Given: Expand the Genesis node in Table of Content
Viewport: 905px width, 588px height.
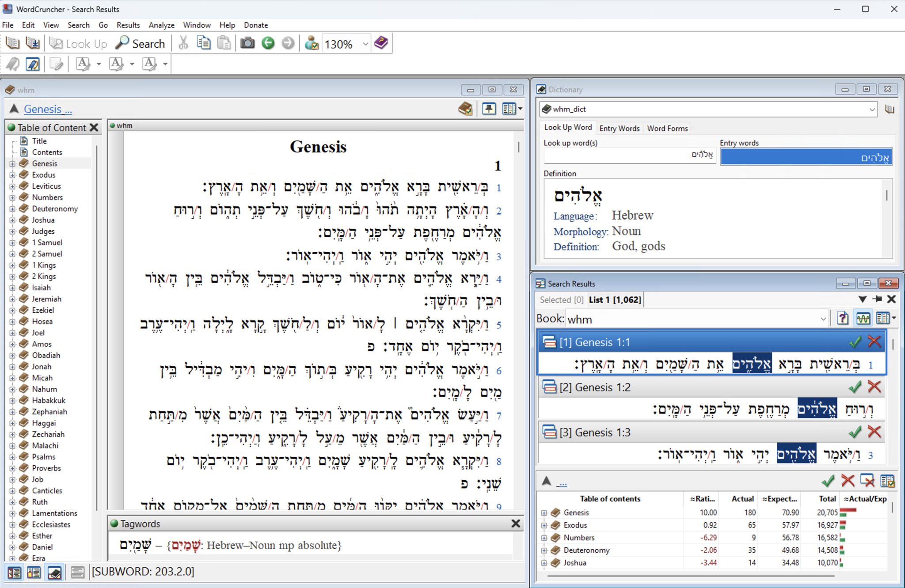Looking at the screenshot, I should click(12, 163).
